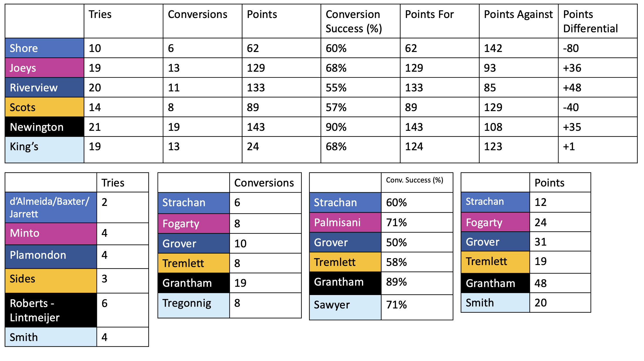The width and height of the screenshot is (644, 361).
Task: Select the black Newington team cell
Action: [x=45, y=127]
